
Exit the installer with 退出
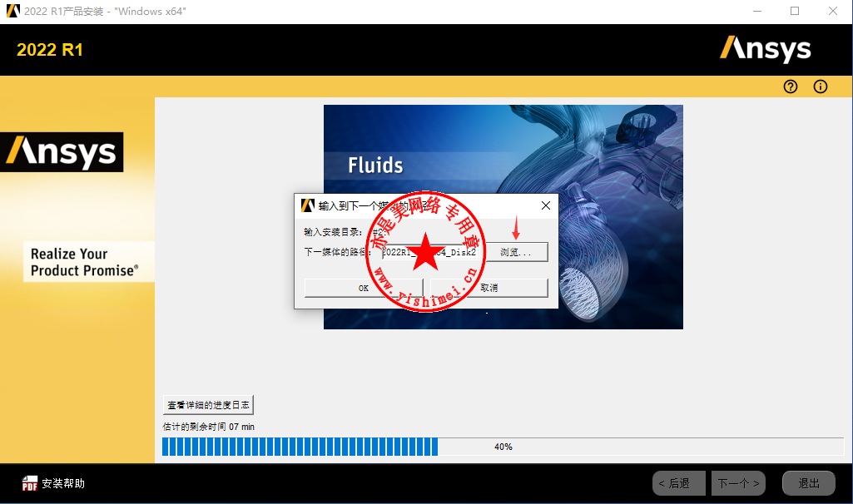click(x=808, y=483)
